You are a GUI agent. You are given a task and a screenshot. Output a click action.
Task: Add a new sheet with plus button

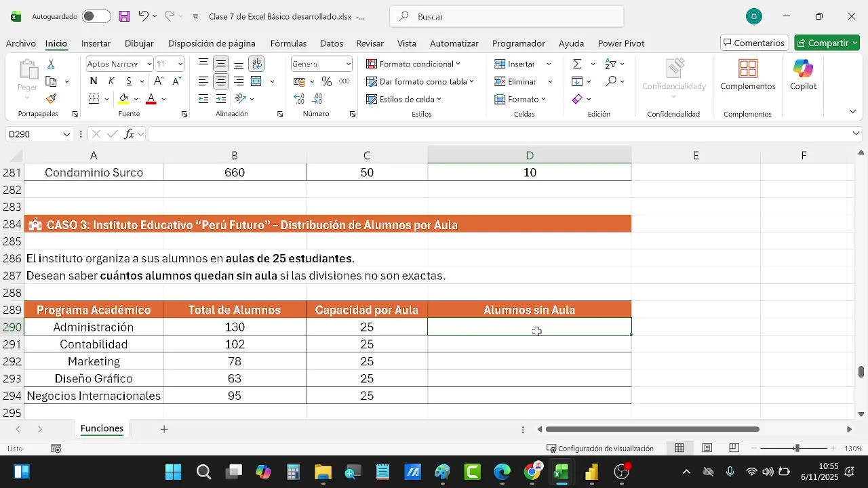164,429
